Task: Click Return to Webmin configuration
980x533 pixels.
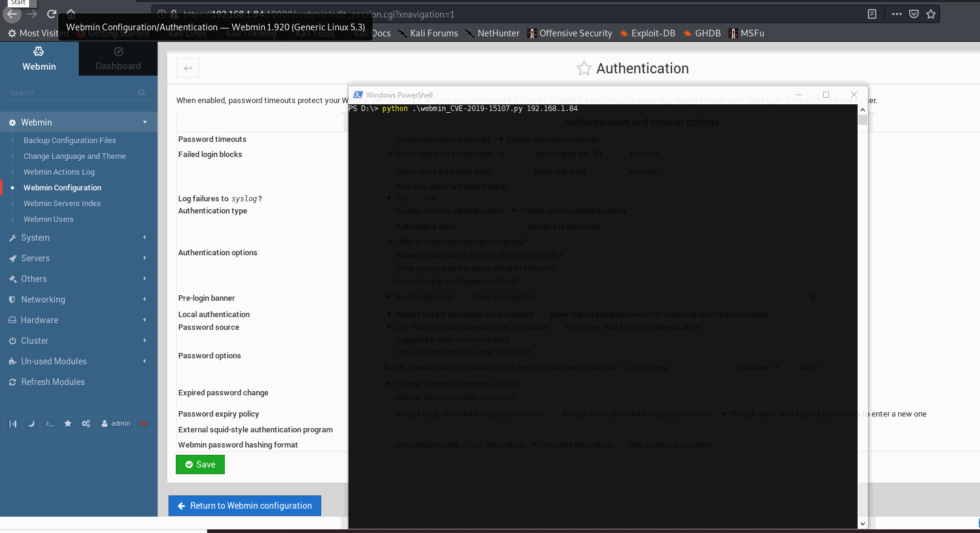Action: pyautogui.click(x=245, y=506)
